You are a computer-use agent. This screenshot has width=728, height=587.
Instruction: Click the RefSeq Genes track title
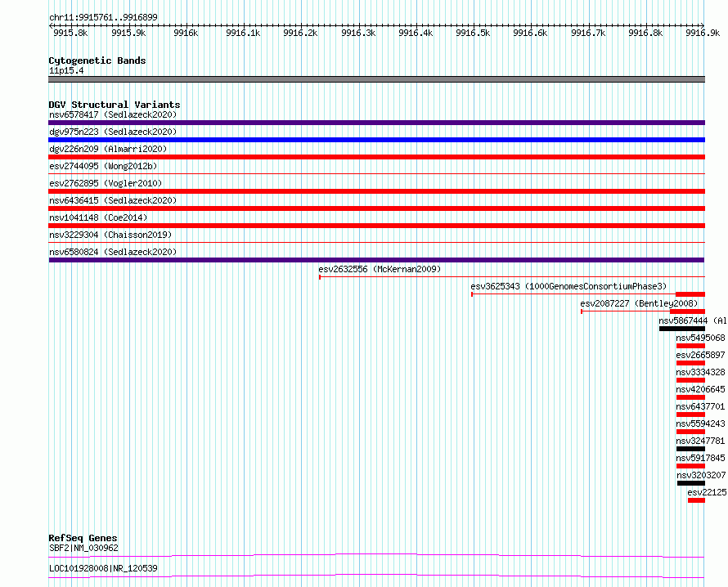(x=83, y=538)
